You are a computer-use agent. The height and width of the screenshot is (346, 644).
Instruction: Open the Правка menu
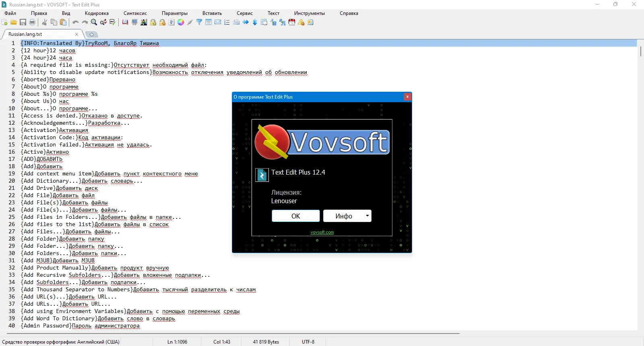pos(39,13)
